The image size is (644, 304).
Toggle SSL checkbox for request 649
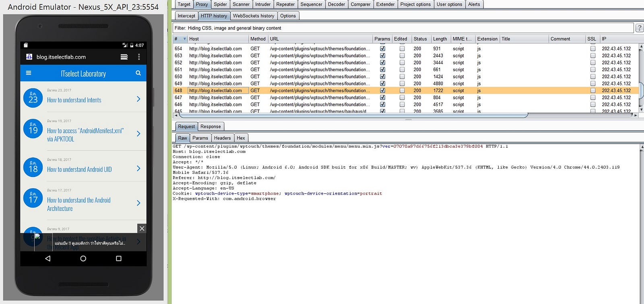[593, 83]
